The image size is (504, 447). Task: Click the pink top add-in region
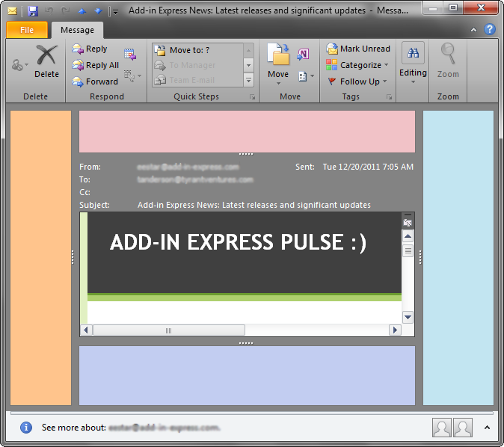coord(247,132)
